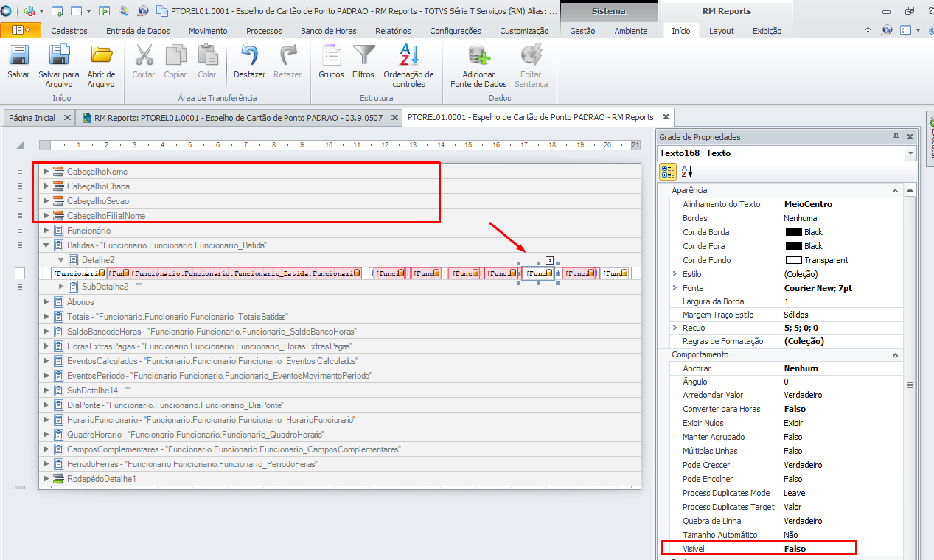The width and height of the screenshot is (934, 560).
Task: Expand the Abonos band
Action: pyautogui.click(x=46, y=302)
